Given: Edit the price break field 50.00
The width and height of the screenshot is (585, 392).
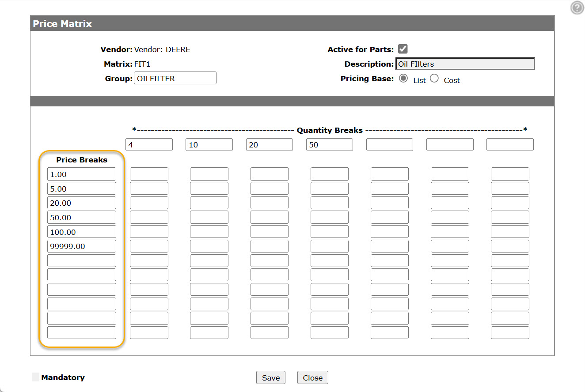Looking at the screenshot, I should pos(82,217).
